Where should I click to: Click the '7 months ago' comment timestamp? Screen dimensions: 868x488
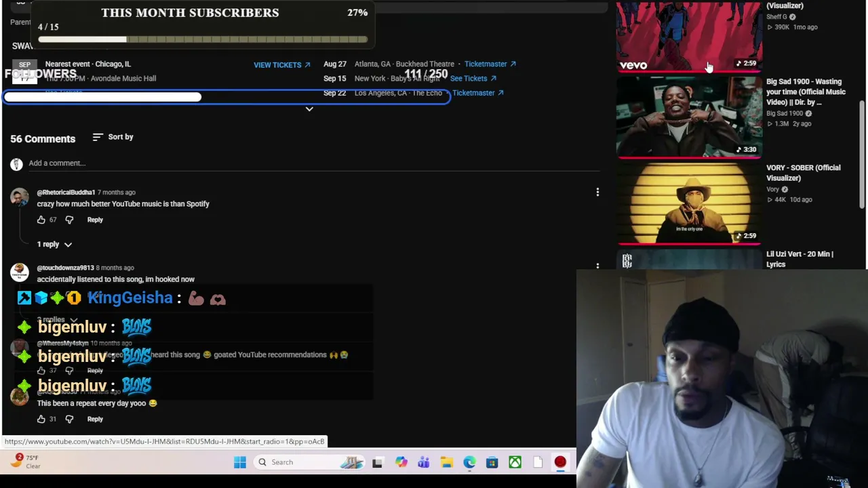117,192
